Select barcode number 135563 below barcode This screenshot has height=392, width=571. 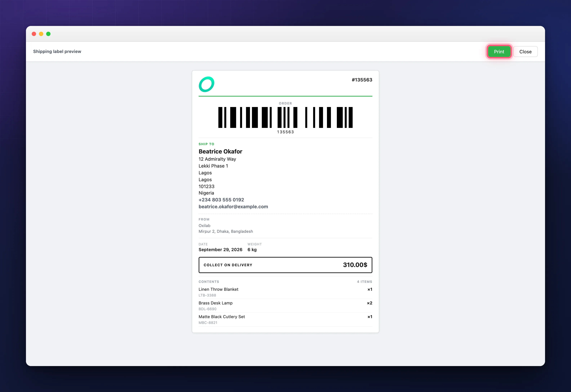(285, 132)
